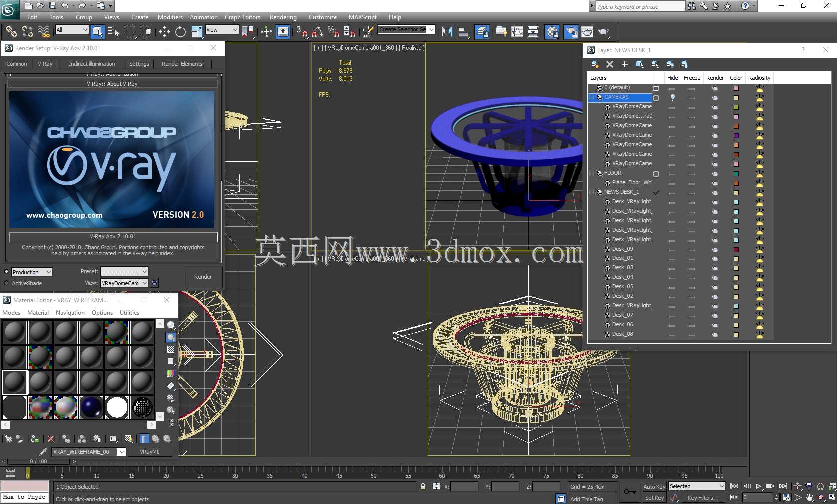Click Go to Parent in Material Editor

point(156,439)
